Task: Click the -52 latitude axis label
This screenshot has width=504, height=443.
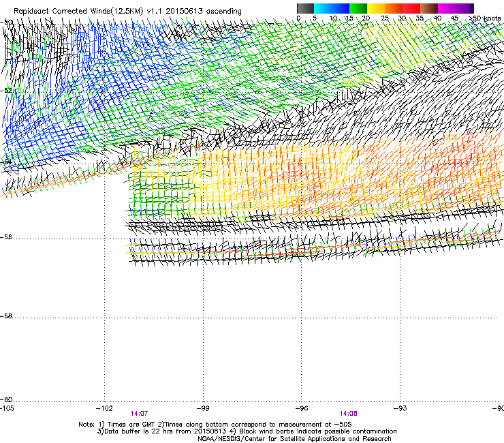Action: click(x=6, y=91)
